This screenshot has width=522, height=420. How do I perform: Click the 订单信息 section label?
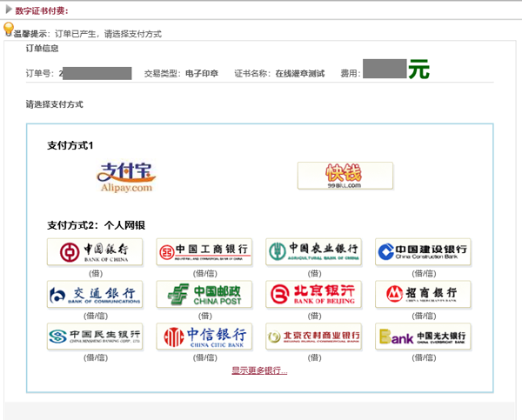(x=43, y=49)
